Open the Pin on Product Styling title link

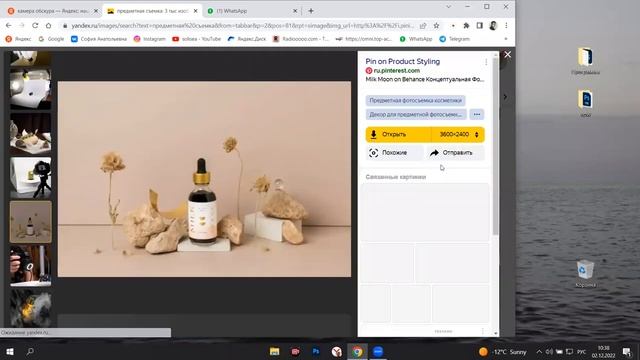tap(402, 62)
